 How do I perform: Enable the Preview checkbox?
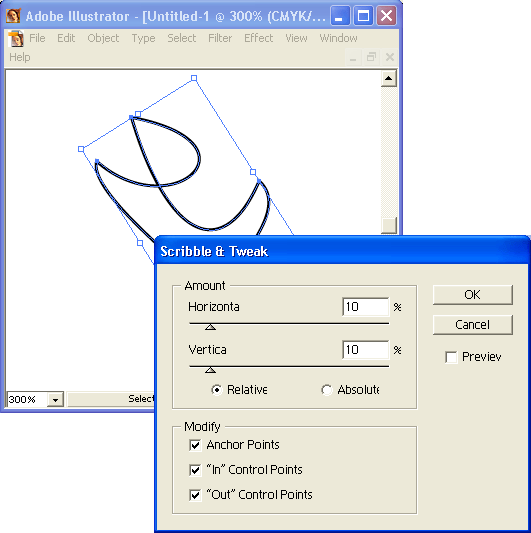coord(451,357)
